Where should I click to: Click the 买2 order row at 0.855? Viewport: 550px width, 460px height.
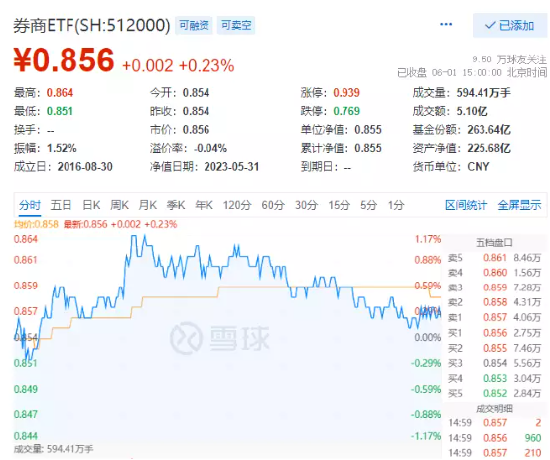pos(494,348)
